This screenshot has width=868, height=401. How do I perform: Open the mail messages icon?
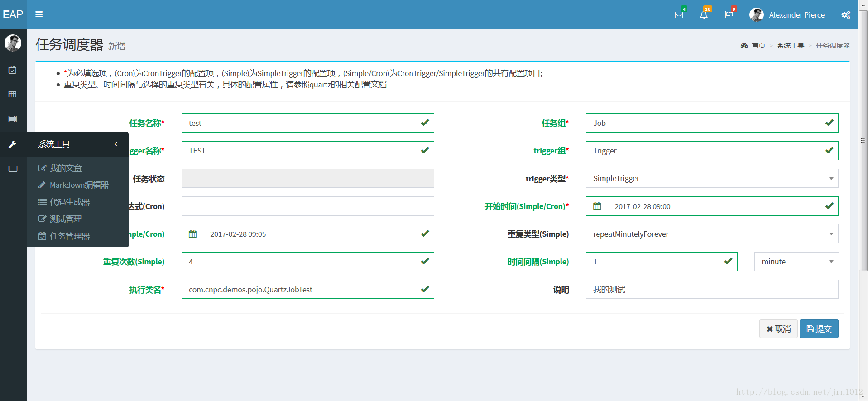679,15
